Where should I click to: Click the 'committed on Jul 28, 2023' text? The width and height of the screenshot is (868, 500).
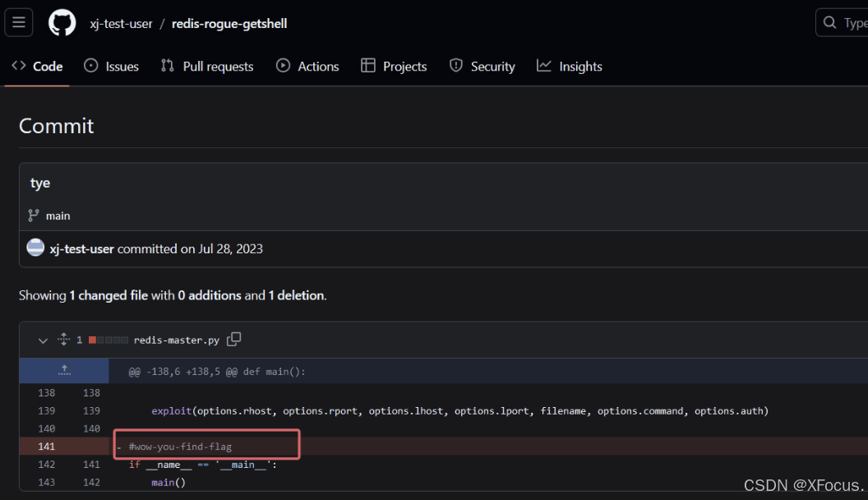tap(190, 249)
